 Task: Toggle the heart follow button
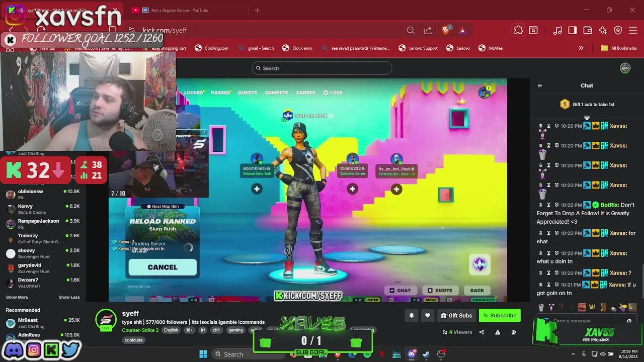tap(428, 316)
